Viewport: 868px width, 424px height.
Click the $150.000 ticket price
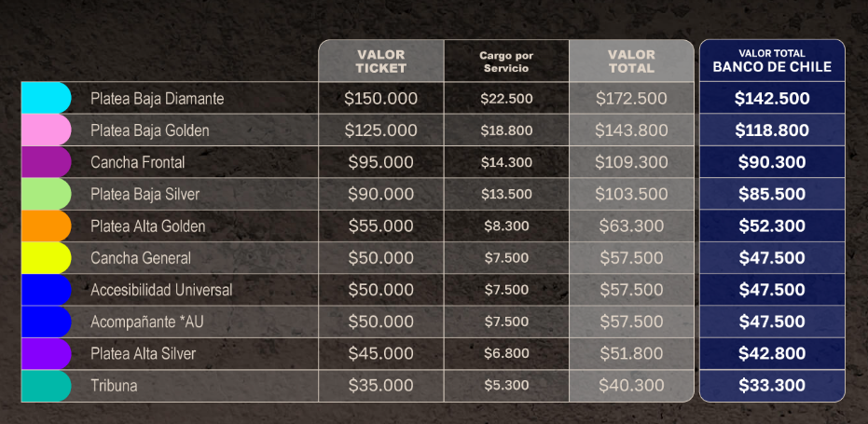coord(380,98)
